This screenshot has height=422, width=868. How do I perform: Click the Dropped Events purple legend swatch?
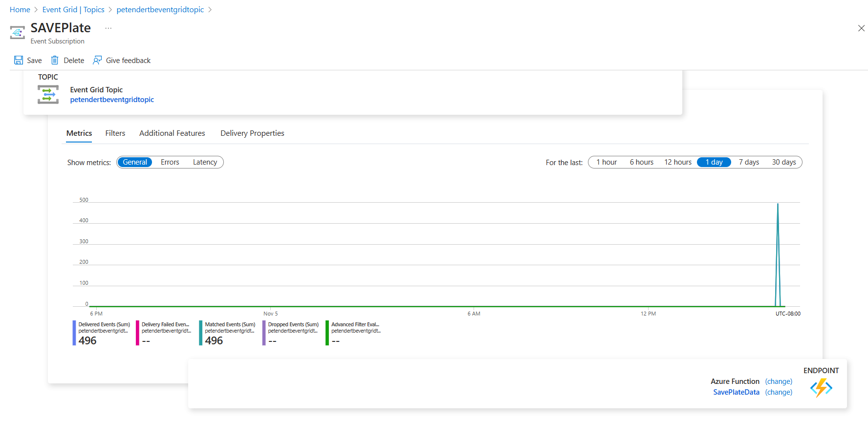click(x=264, y=333)
